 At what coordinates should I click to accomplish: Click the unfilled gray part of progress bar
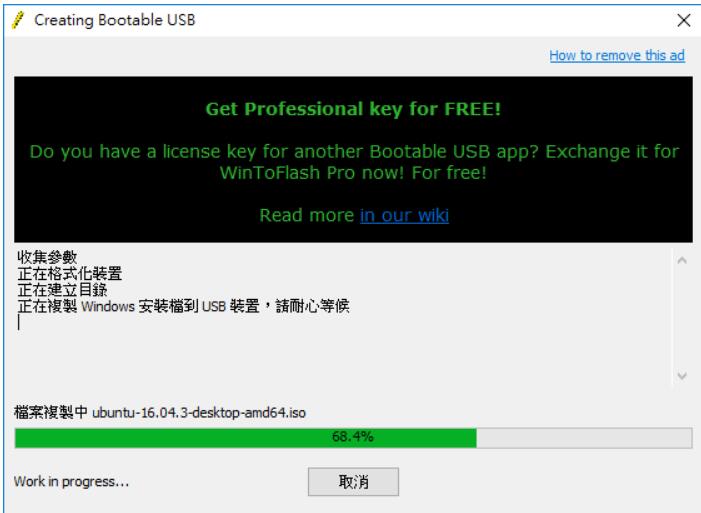pyautogui.click(x=584, y=438)
